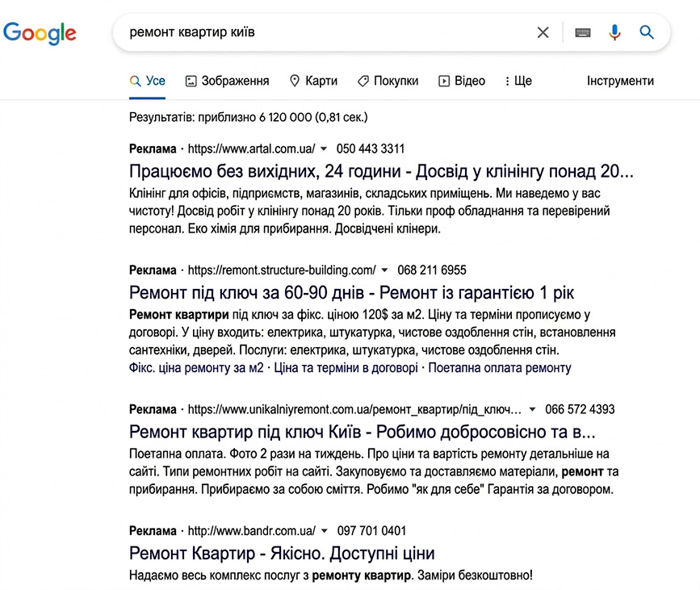Expand the dropdown arrow next to unikalniyremont.com.ua URL
This screenshot has width=700, height=590.
(x=532, y=410)
